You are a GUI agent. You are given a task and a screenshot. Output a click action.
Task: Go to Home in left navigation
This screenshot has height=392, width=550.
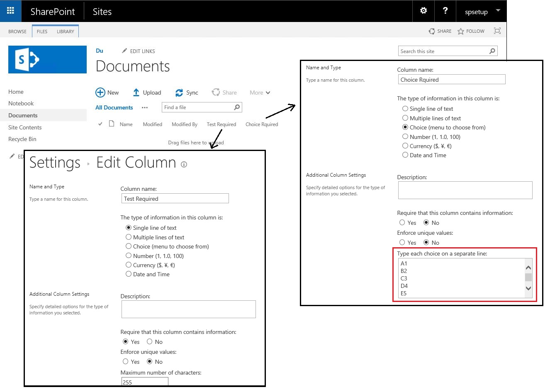[x=16, y=92]
